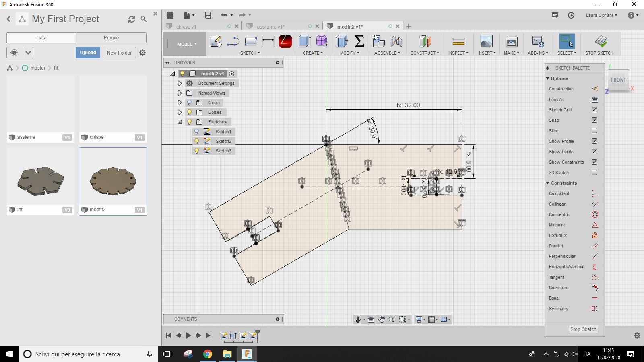Click the Make 3D print icon

[511, 41]
